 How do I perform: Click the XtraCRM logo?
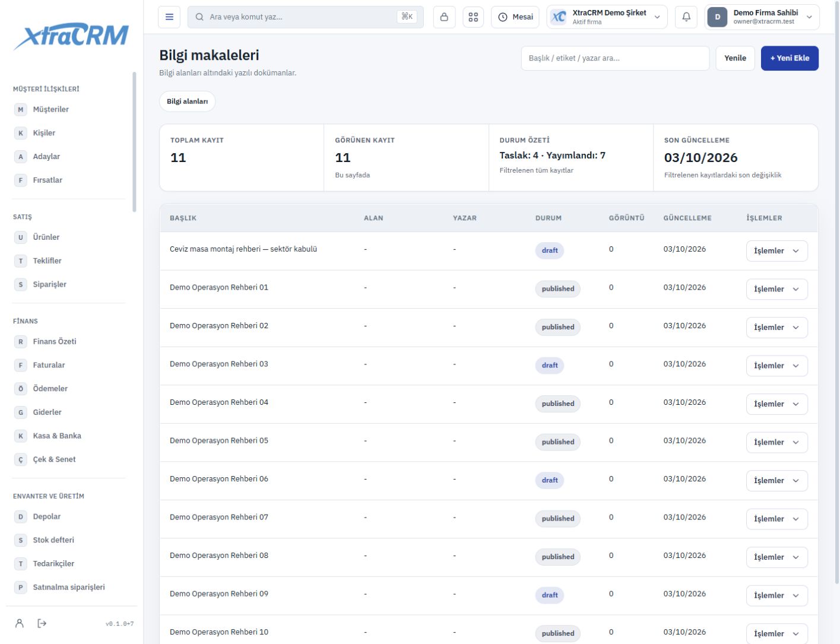coord(71,36)
